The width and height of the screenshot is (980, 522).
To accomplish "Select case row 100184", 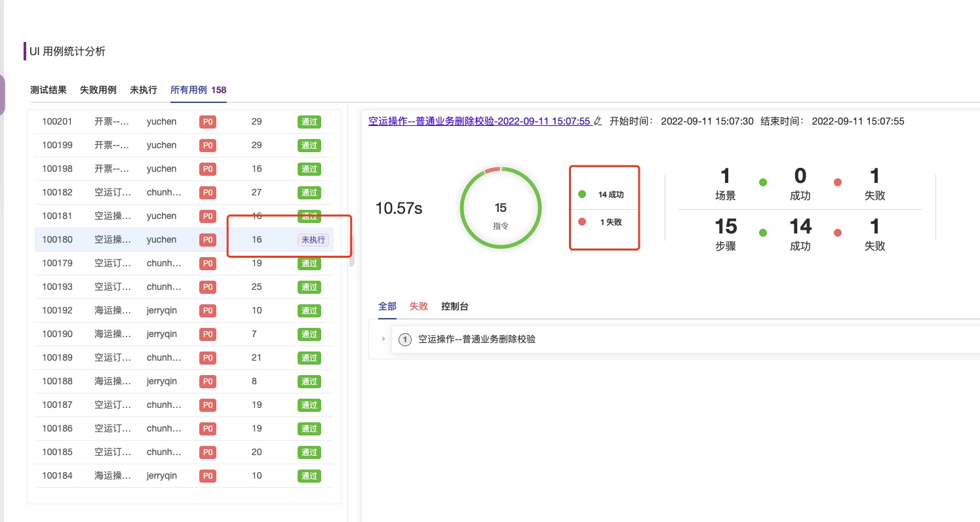I will [x=184, y=476].
